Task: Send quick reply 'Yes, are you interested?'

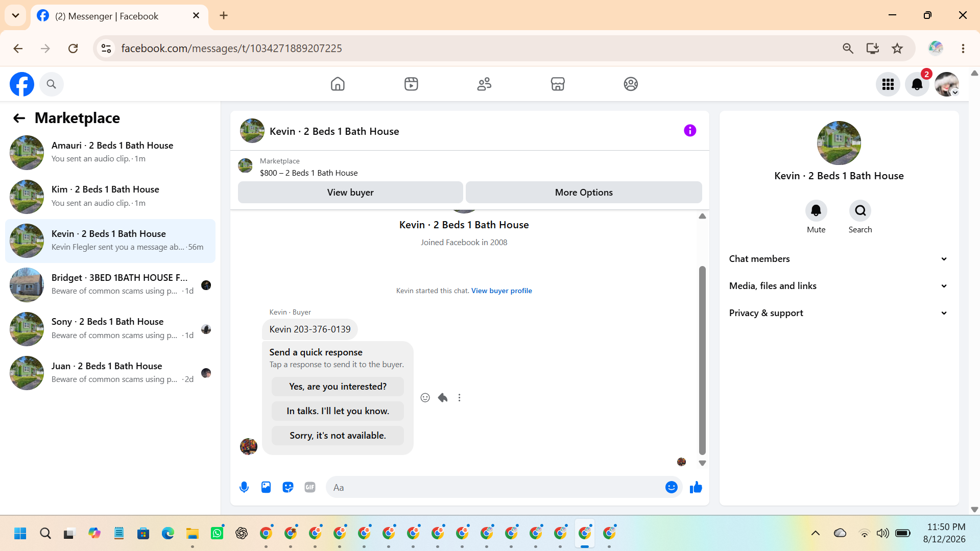Action: (338, 387)
